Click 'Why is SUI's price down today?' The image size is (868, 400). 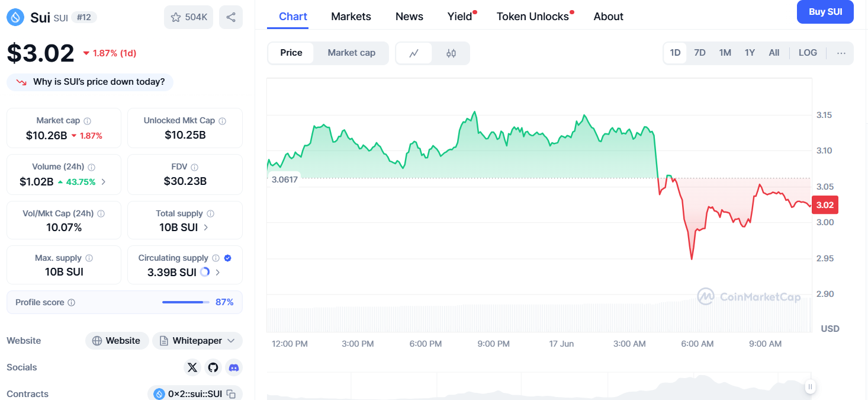90,82
